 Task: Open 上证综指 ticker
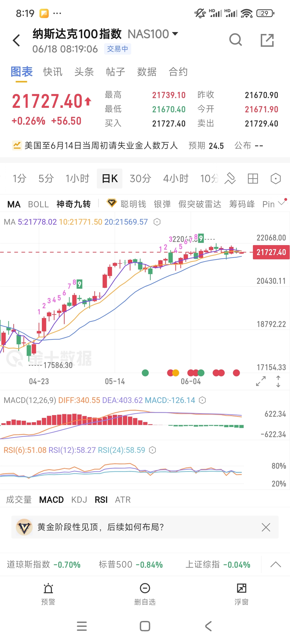pos(218,564)
